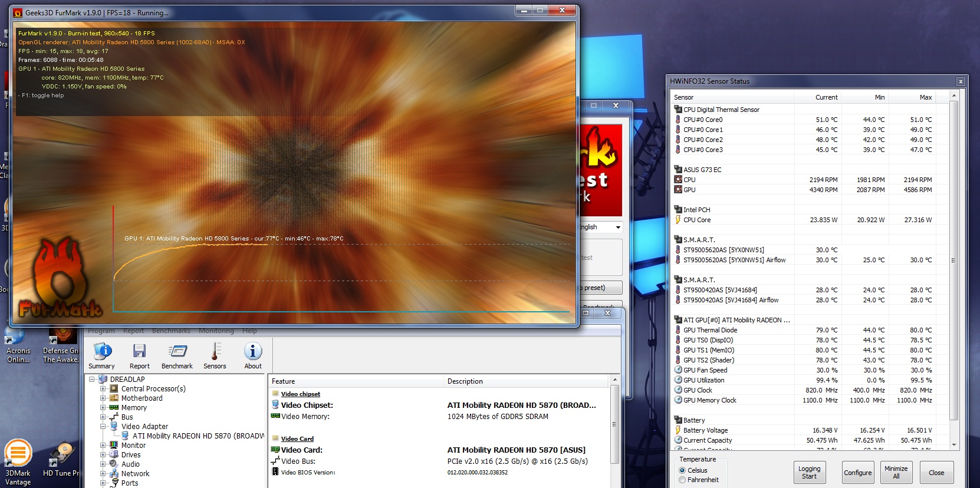Click the Max column header in sensors
The width and height of the screenshot is (980, 488).
click(912, 97)
